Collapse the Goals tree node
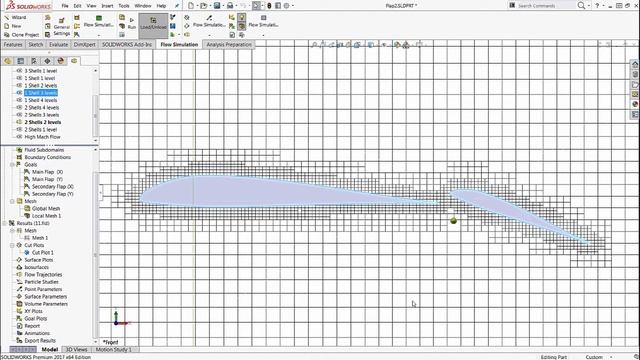Image resolution: width=640 pixels, height=360 pixels. tap(12, 164)
